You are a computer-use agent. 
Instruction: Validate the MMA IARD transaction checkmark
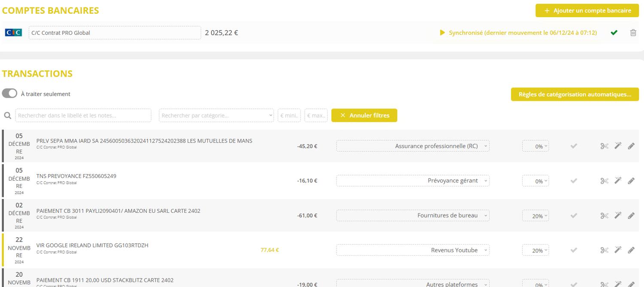click(x=574, y=146)
